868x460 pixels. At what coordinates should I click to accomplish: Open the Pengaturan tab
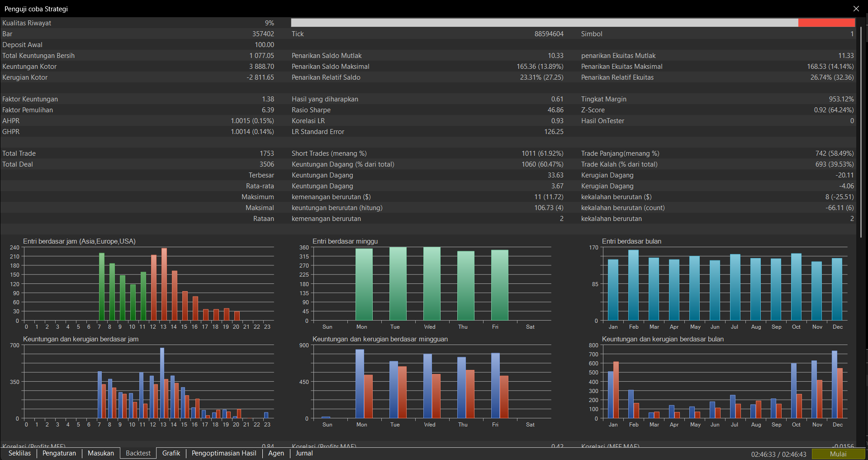[59, 453]
